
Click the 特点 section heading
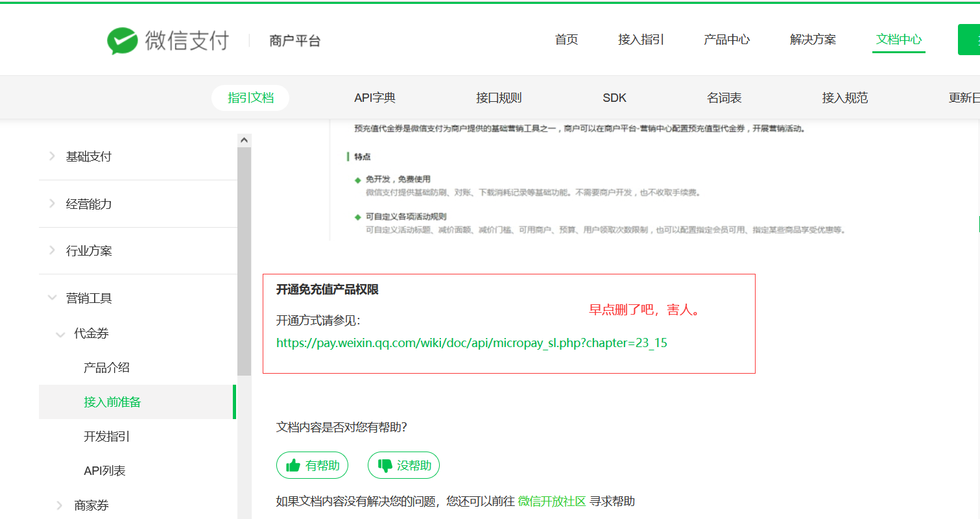click(x=363, y=157)
